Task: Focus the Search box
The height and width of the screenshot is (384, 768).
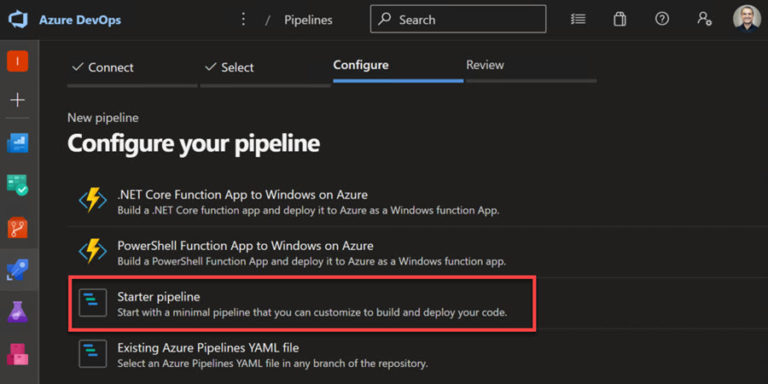Action: click(x=458, y=19)
